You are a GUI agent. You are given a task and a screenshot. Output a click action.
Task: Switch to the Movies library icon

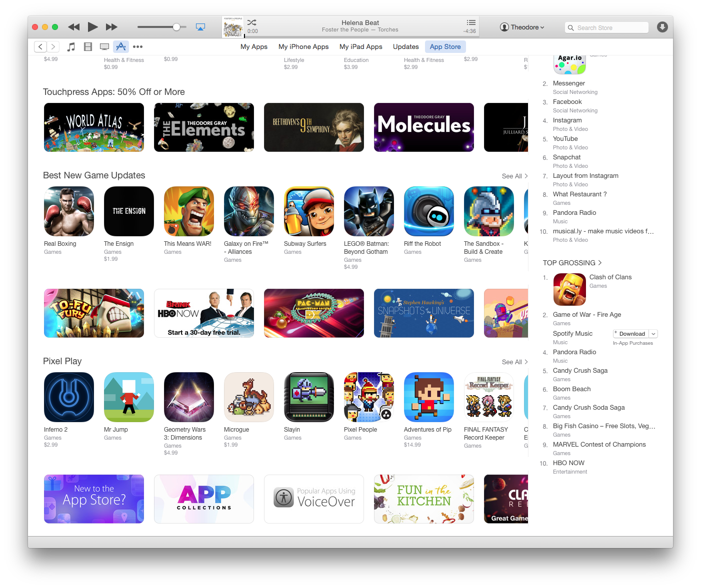click(88, 47)
